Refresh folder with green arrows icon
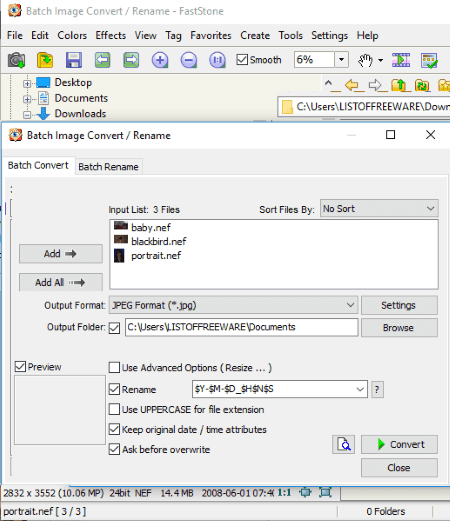This screenshot has width=450, height=521. pyautogui.click(x=422, y=85)
